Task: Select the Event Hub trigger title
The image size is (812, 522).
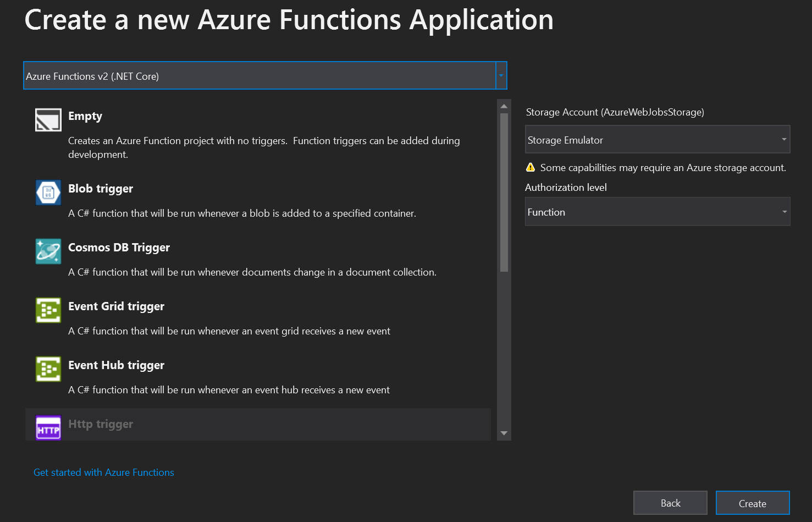Action: click(116, 365)
